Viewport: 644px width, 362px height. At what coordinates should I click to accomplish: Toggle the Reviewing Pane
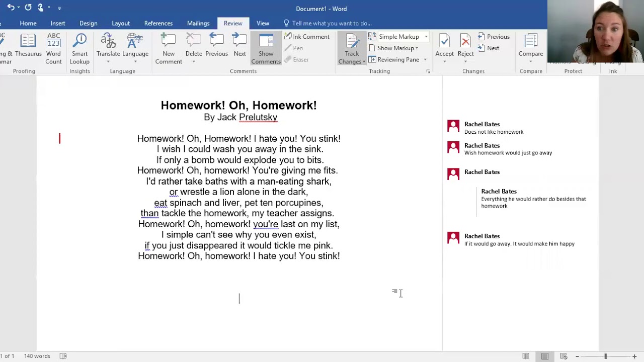394,59
